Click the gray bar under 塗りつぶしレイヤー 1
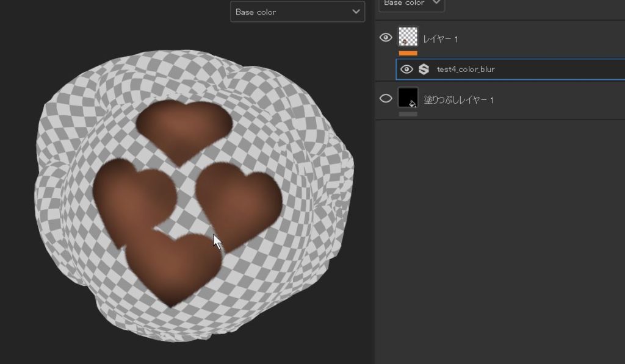The width and height of the screenshot is (625, 364). pyautogui.click(x=408, y=114)
